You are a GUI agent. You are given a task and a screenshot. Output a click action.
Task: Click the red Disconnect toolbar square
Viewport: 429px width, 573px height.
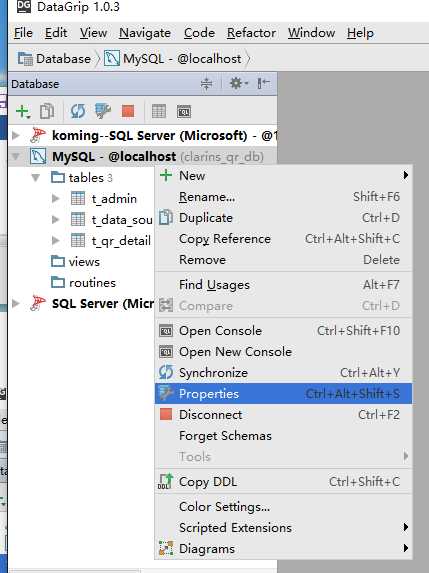(x=128, y=111)
